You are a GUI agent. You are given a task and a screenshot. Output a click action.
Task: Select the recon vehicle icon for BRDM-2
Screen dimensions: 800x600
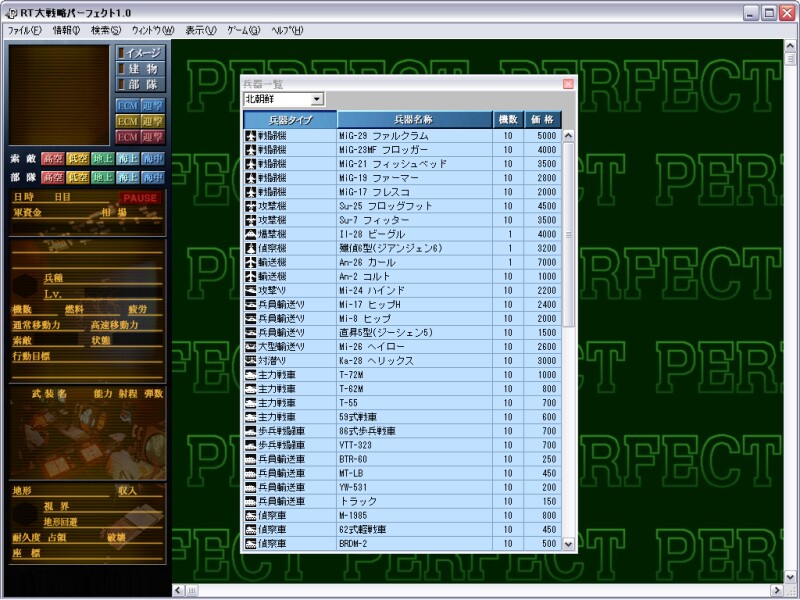[x=251, y=543]
